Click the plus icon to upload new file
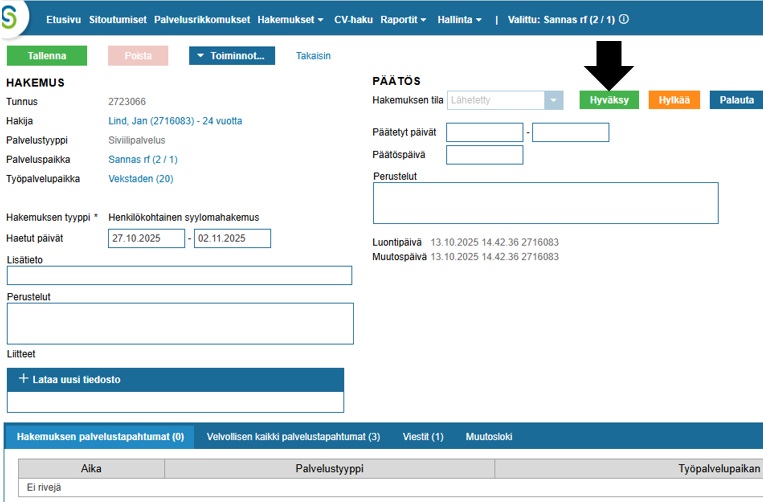 pyautogui.click(x=24, y=379)
